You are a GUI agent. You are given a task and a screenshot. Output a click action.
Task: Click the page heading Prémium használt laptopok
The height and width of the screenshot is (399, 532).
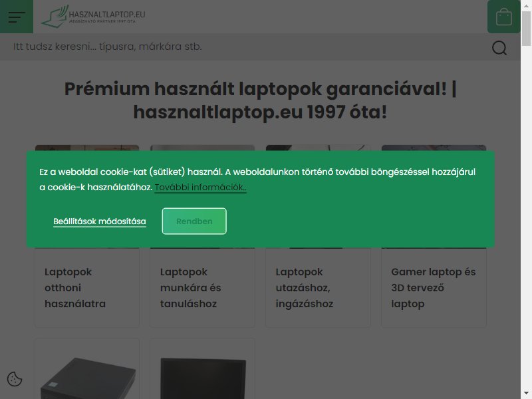[x=260, y=100]
